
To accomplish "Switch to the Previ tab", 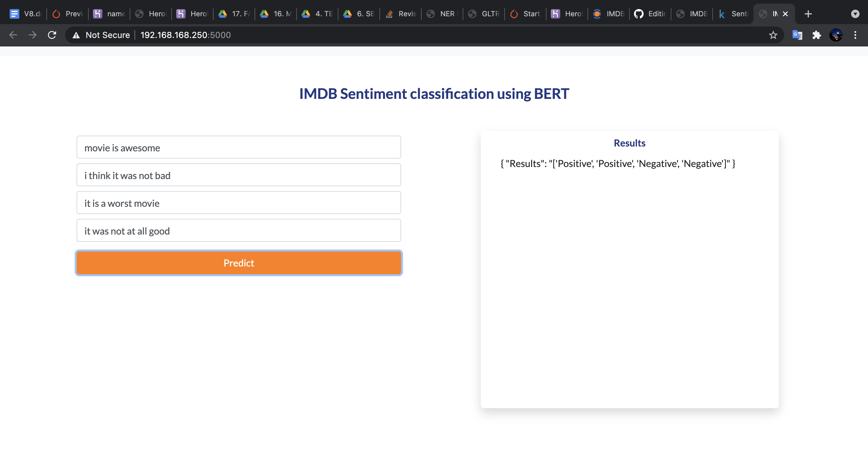I will [67, 14].
